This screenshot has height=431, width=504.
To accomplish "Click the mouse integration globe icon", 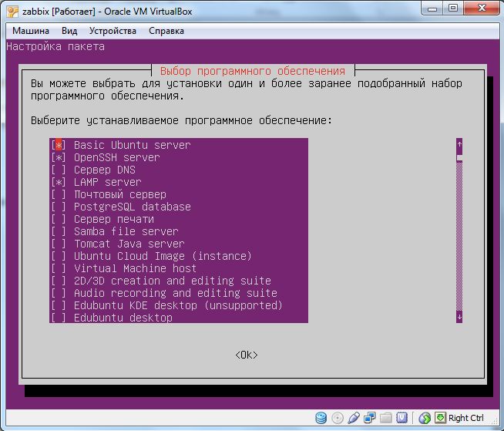I will [425, 418].
